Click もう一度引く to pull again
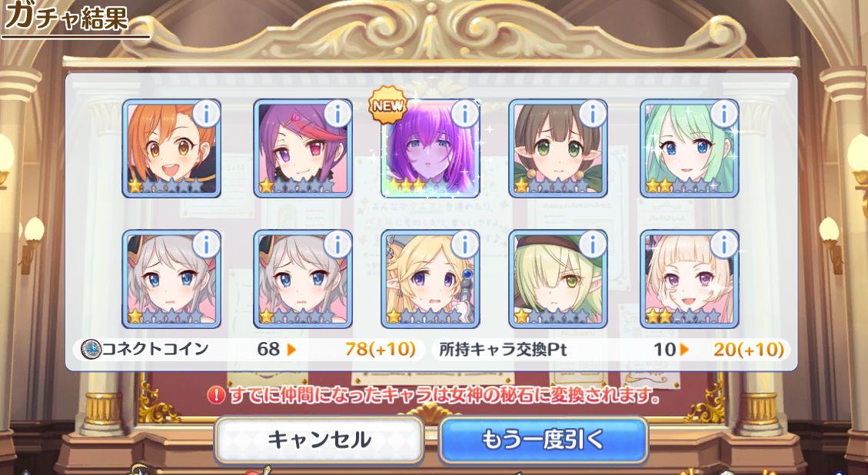The height and width of the screenshot is (475, 868). click(x=543, y=440)
